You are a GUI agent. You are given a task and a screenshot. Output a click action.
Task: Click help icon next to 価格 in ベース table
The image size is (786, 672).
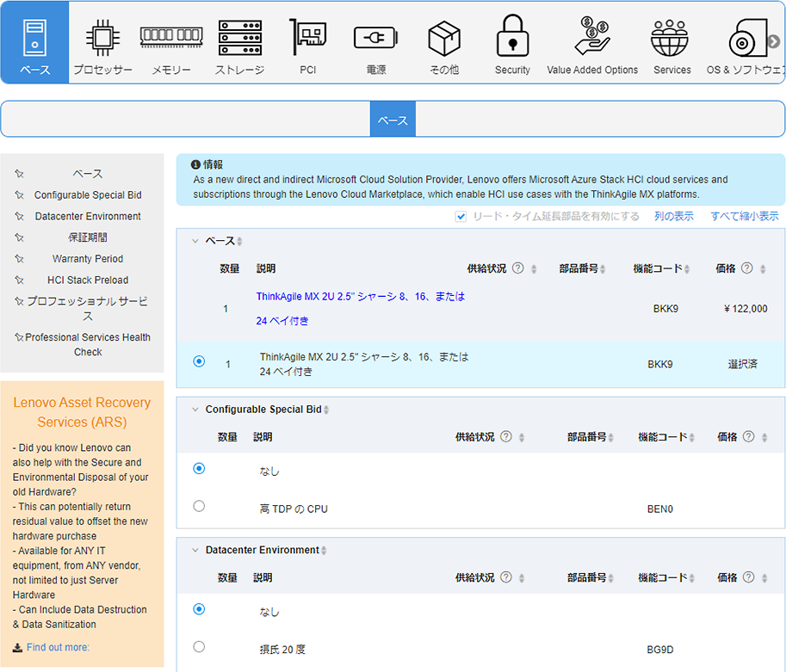(747, 268)
